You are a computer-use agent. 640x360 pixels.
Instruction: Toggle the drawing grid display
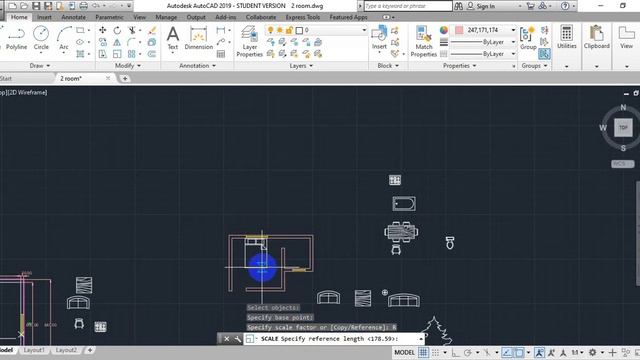(423, 352)
